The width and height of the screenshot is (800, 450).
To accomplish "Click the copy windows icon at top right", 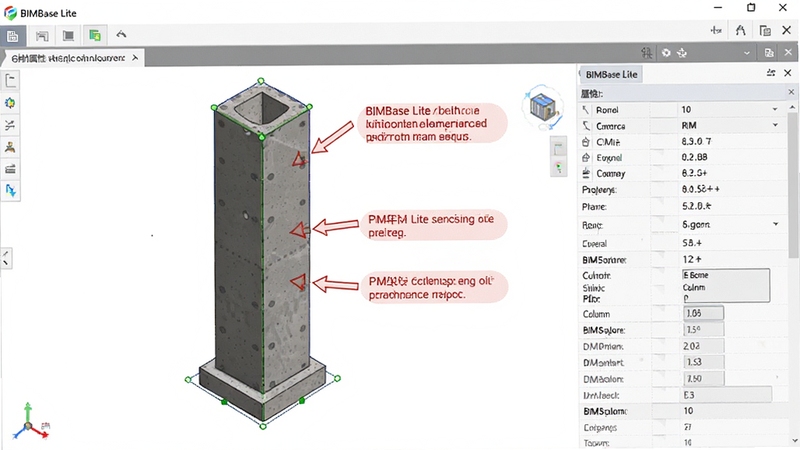I will (x=765, y=31).
